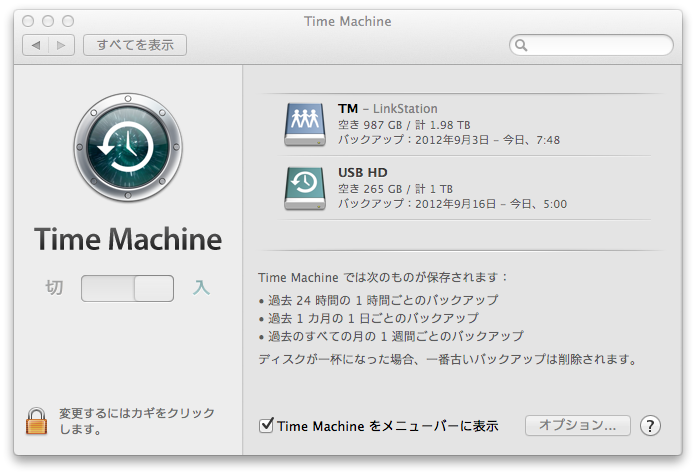Click 空き 265 GB / 計 1 TB text

click(x=395, y=189)
